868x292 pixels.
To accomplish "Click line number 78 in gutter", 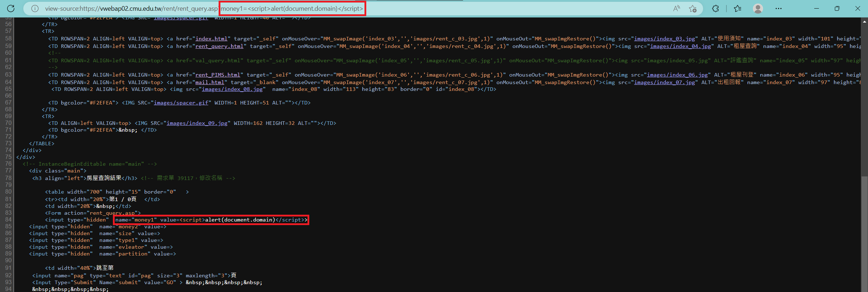I will point(8,178).
